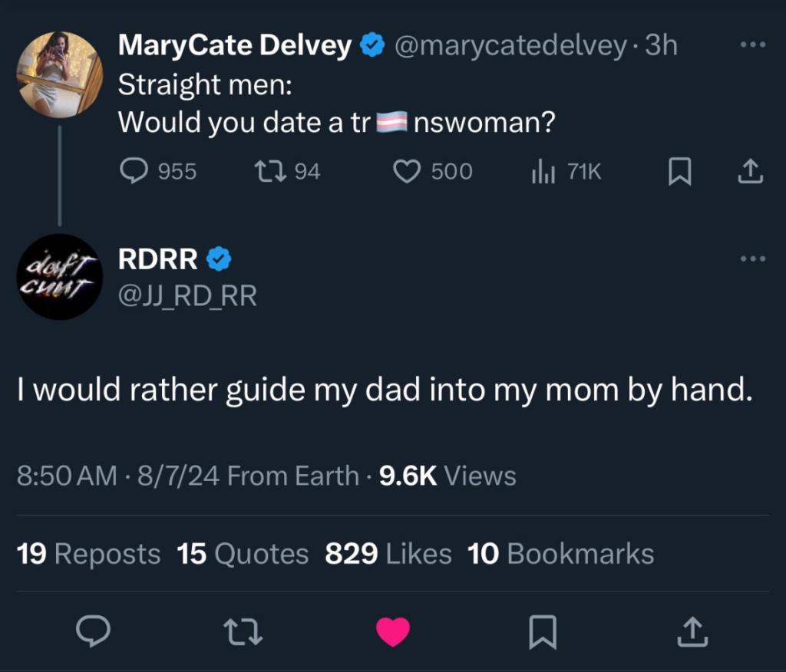This screenshot has height=672, width=786.
Task: View analytics for the 71K views post
Action: coord(543,171)
